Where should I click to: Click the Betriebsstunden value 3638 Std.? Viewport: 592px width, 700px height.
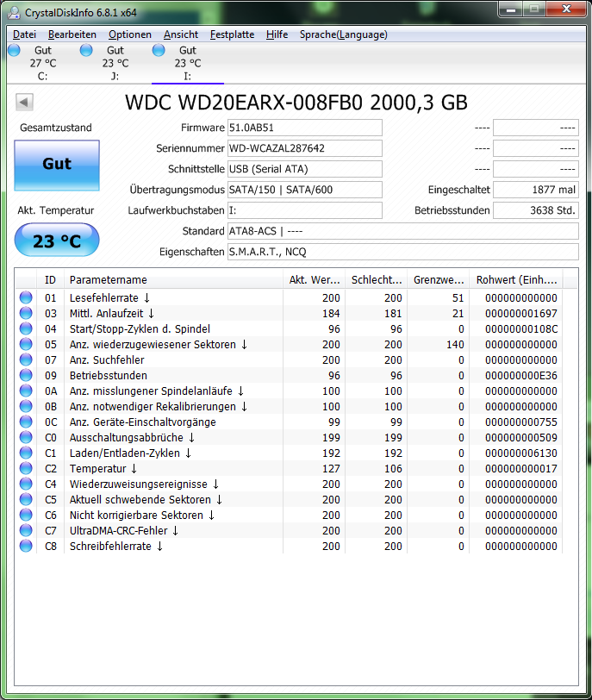point(536,210)
